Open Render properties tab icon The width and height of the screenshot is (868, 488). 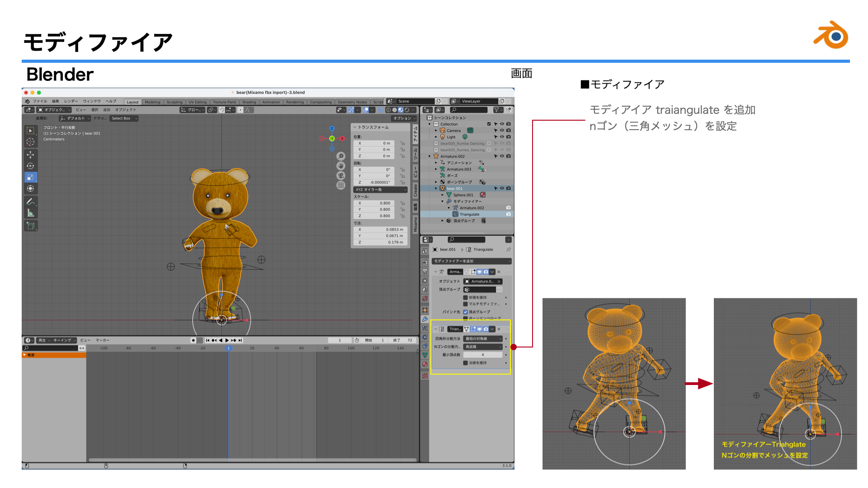point(425,262)
